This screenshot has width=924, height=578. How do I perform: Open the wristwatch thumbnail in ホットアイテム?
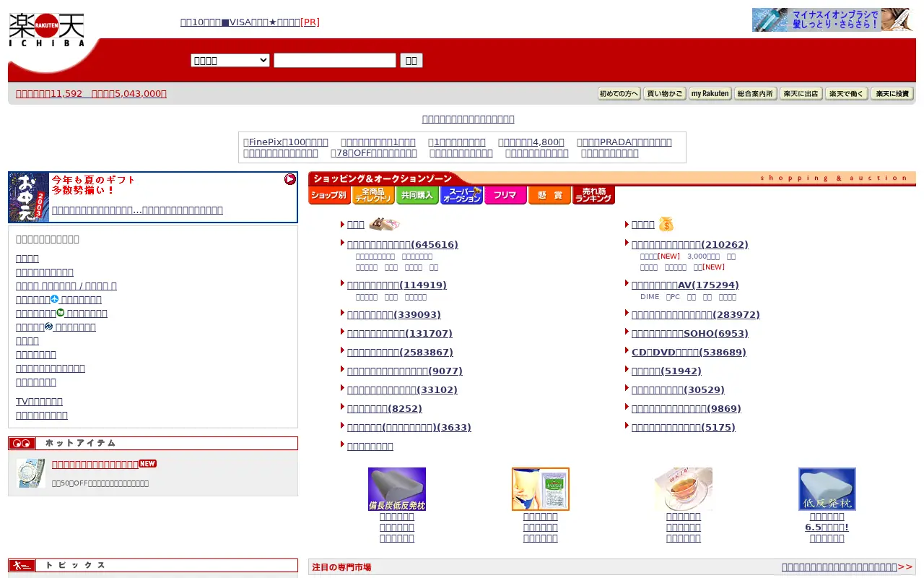tap(31, 473)
